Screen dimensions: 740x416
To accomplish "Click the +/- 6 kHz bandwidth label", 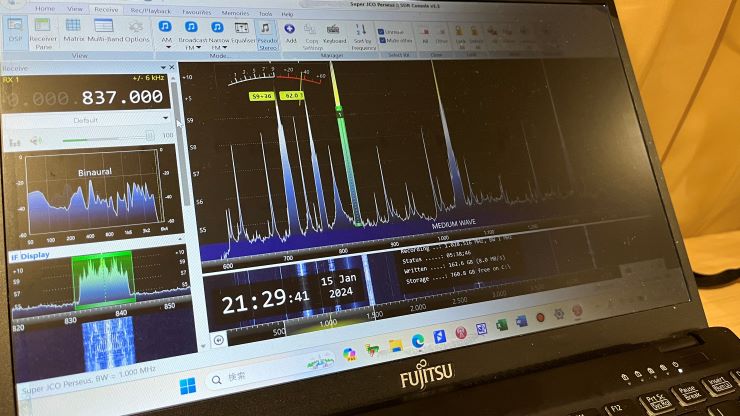I will pyautogui.click(x=148, y=77).
